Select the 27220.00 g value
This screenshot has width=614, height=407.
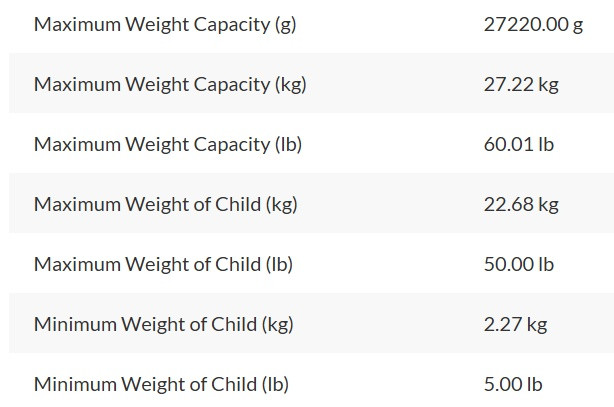[533, 25]
